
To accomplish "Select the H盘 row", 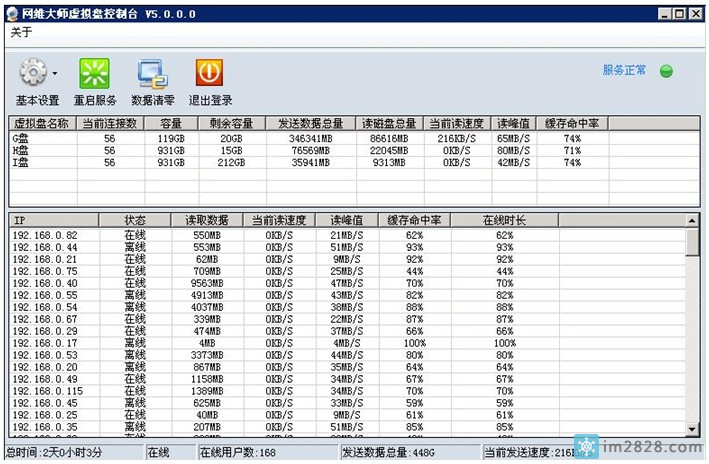I will click(354, 150).
